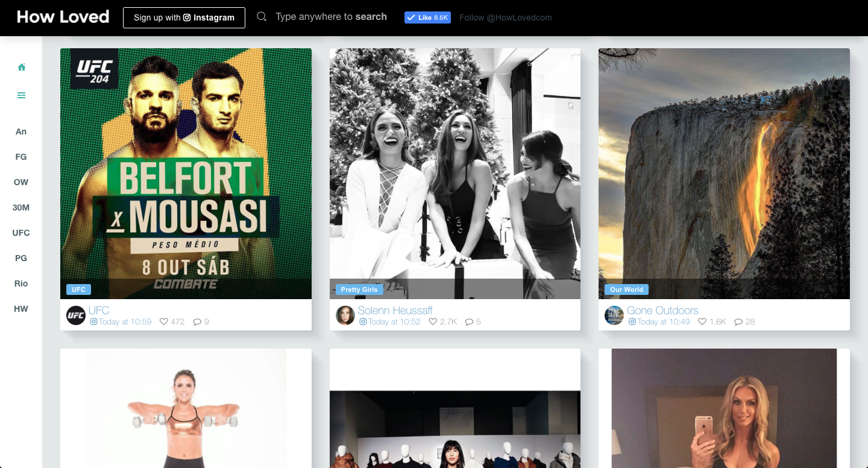The width and height of the screenshot is (868, 468).
Task: Sign up with Instagram button
Action: 184,17
